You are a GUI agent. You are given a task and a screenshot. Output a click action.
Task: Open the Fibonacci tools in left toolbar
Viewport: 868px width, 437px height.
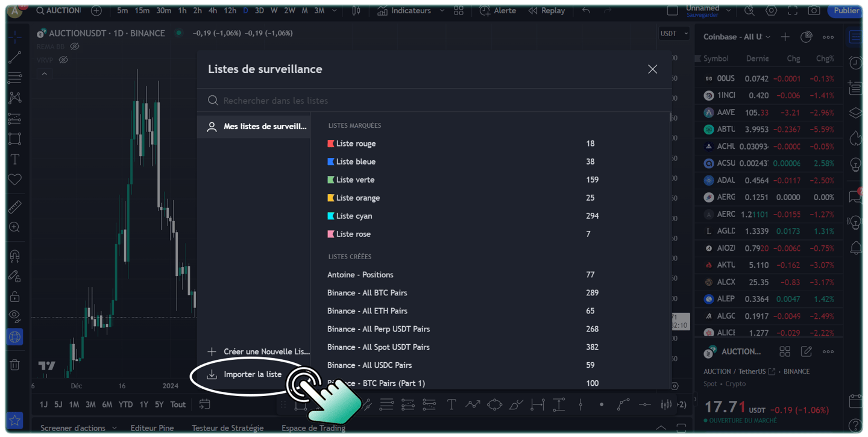click(x=15, y=78)
